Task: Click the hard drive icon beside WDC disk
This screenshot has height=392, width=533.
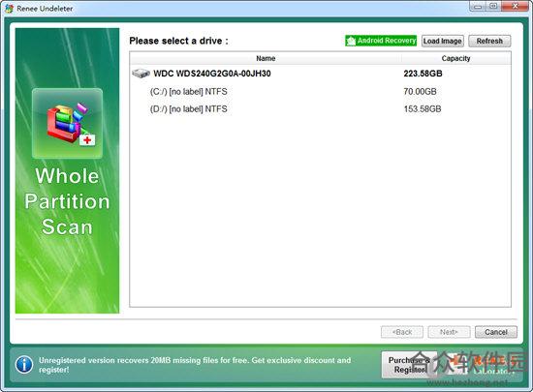Action: (141, 74)
